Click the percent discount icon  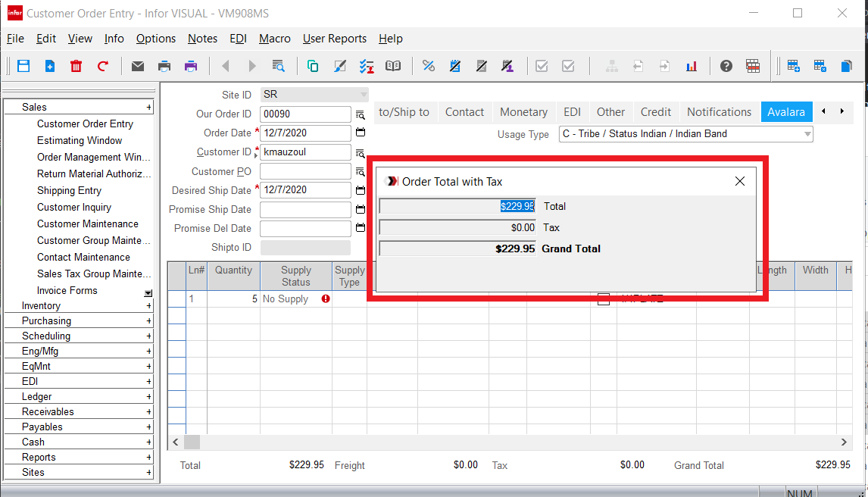tap(429, 66)
